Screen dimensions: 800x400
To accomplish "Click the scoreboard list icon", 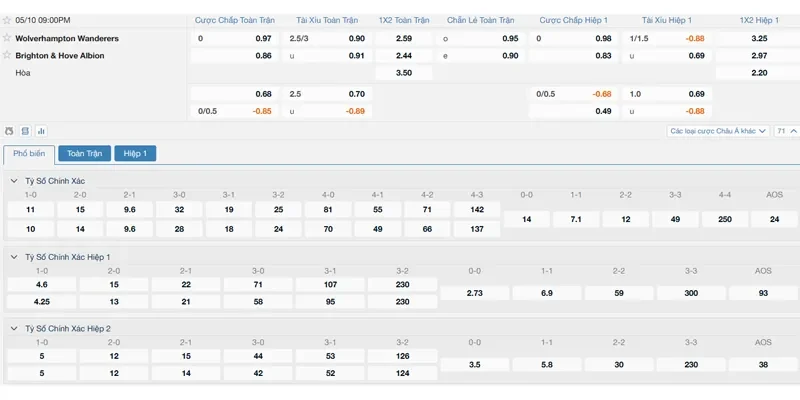I will point(26,131).
